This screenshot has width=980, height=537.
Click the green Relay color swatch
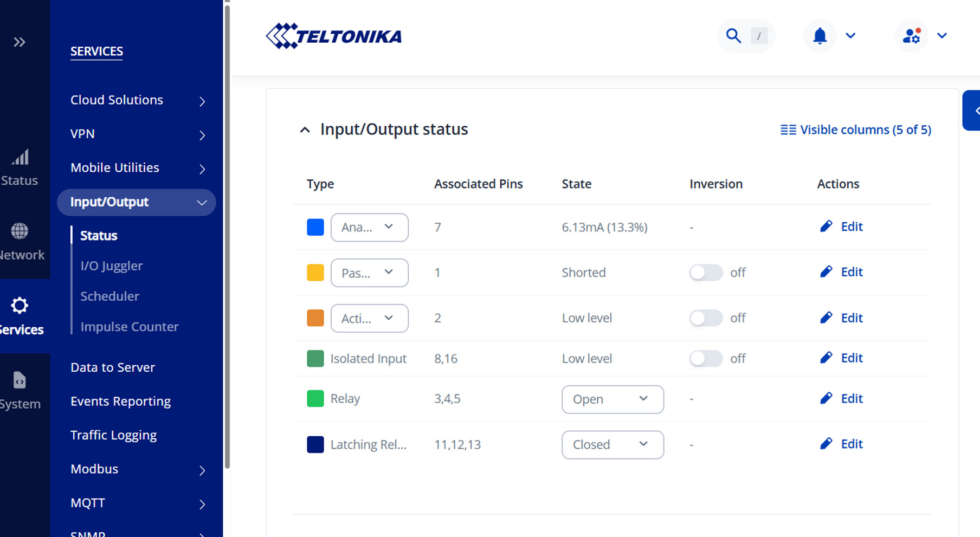315,399
